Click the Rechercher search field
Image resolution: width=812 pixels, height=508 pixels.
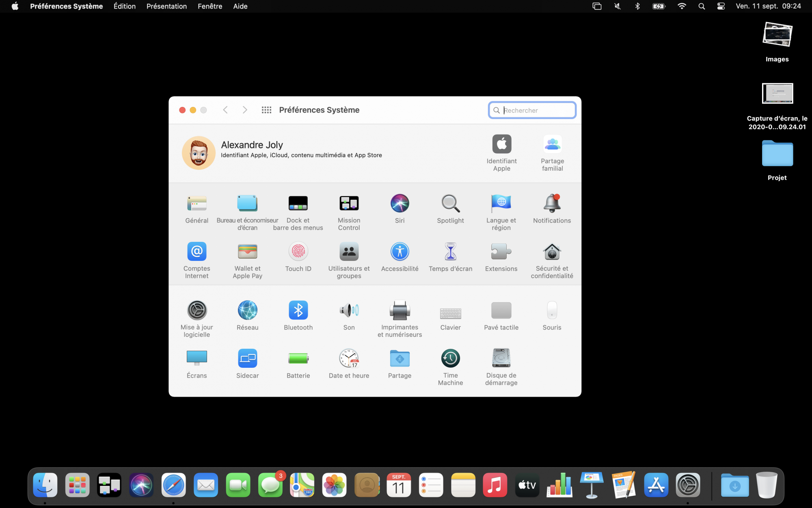click(x=532, y=110)
